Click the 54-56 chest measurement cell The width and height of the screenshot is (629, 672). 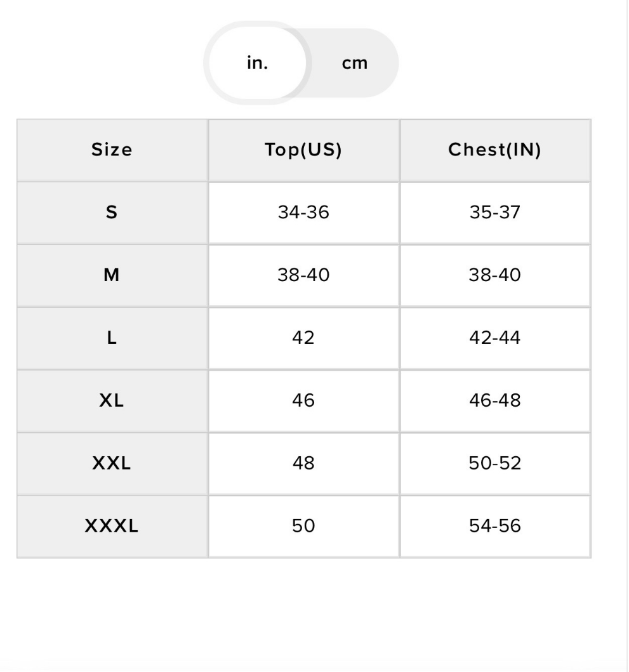(x=495, y=526)
